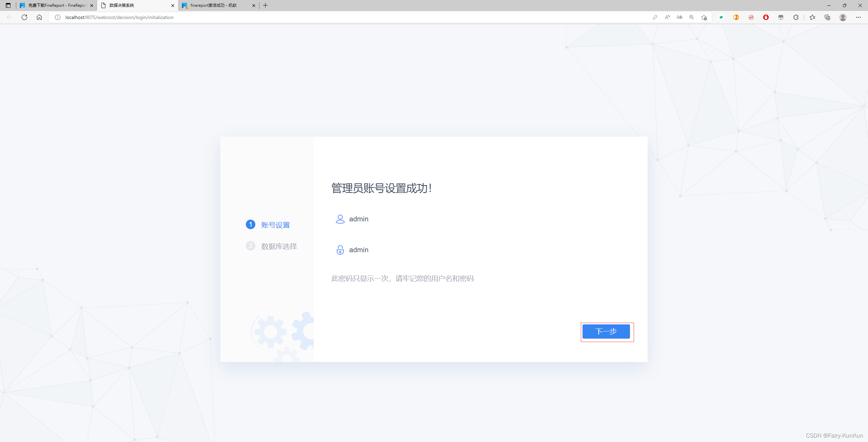Switch to finereport激活成功 tab
Image resolution: width=868 pixels, height=442 pixels.
(x=214, y=5)
